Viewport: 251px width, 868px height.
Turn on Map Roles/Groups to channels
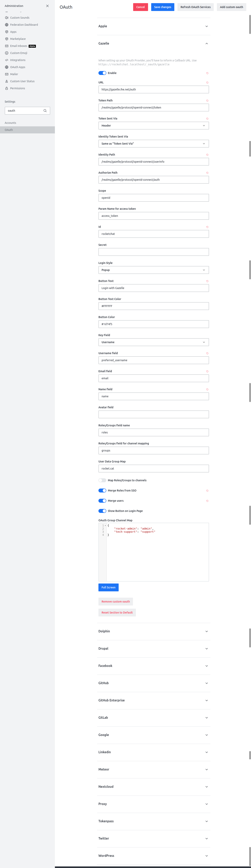point(102,480)
